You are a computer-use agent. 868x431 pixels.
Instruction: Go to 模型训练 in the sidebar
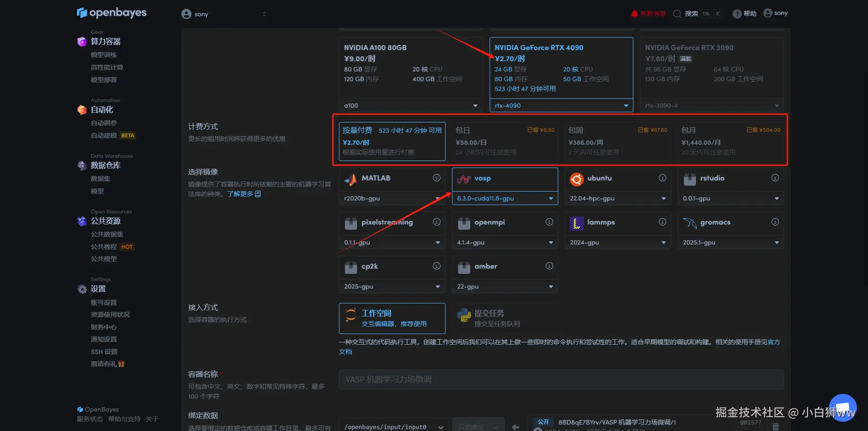pos(104,55)
